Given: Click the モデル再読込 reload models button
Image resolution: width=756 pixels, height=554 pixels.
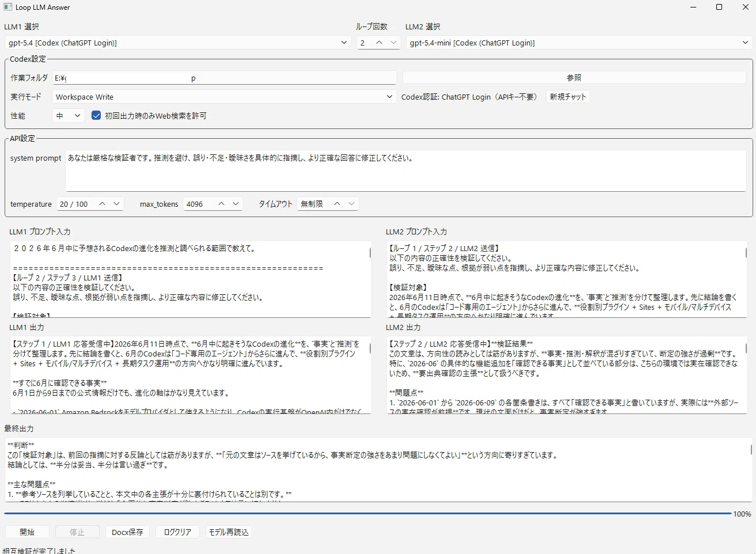Looking at the screenshot, I should coord(229,532).
